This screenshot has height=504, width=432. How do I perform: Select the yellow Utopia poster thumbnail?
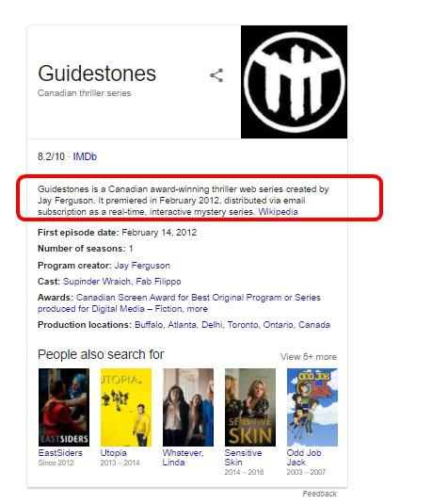[x=126, y=407]
